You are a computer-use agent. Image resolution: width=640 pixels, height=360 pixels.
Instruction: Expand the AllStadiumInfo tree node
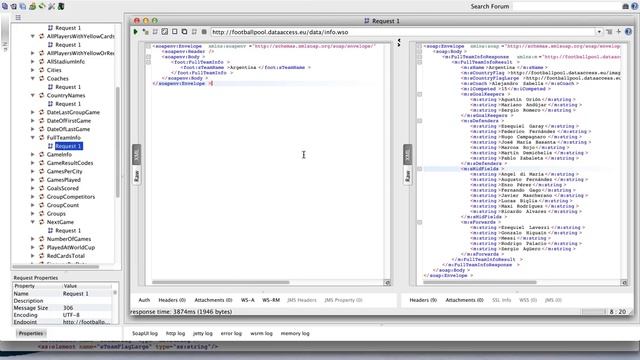click(33, 62)
